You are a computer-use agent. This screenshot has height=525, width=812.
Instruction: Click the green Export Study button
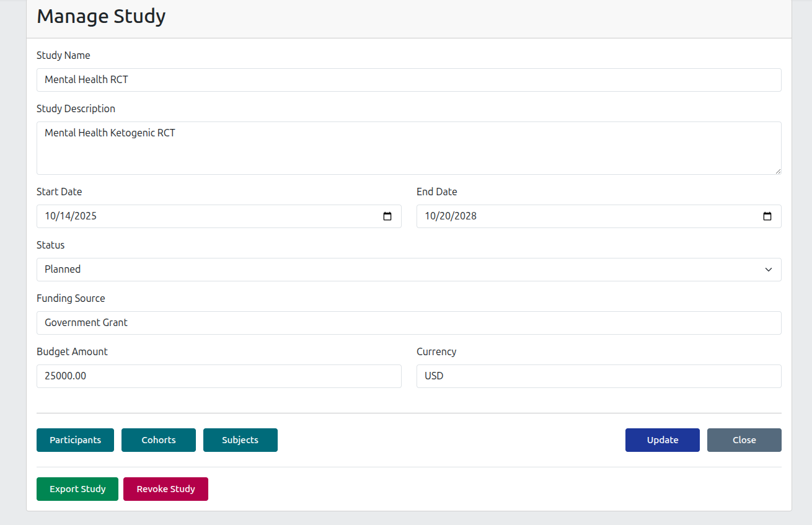(x=77, y=489)
